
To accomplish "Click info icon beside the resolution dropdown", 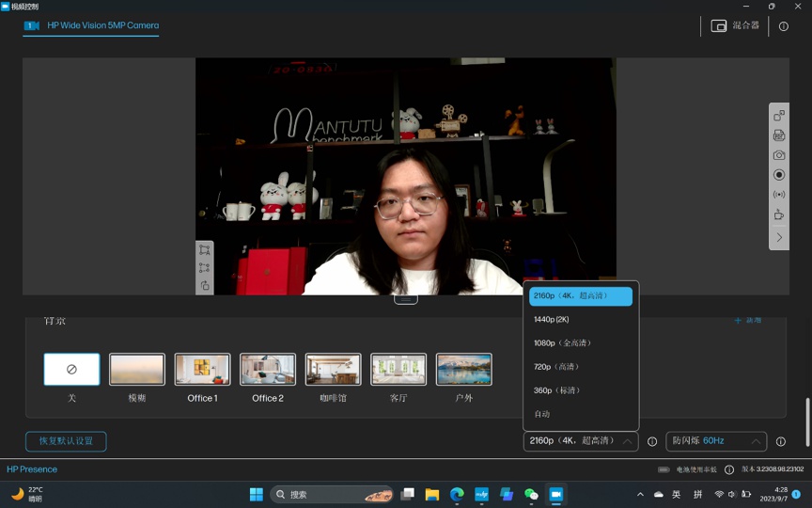I will point(652,441).
